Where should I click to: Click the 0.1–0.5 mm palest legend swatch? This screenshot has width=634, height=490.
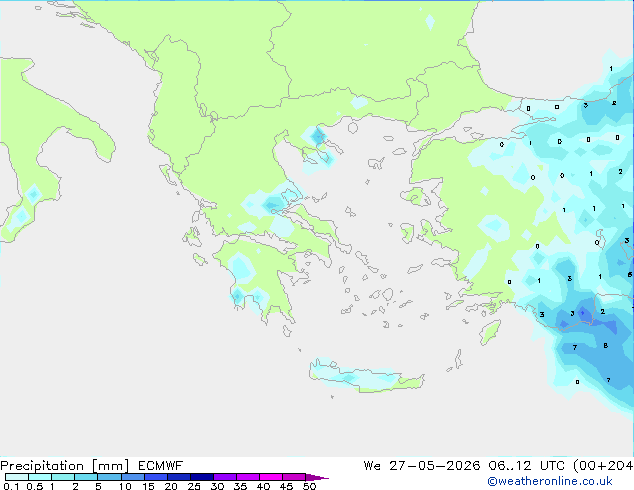pyautogui.click(x=17, y=477)
